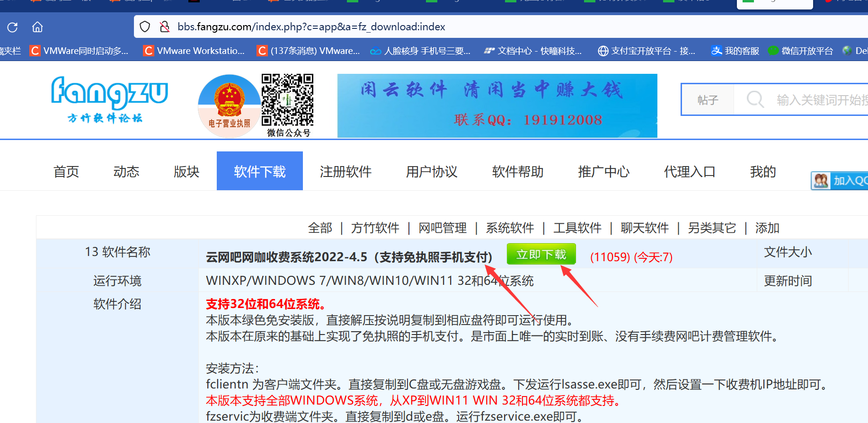Expand the 帖子 search type selector

(x=708, y=100)
